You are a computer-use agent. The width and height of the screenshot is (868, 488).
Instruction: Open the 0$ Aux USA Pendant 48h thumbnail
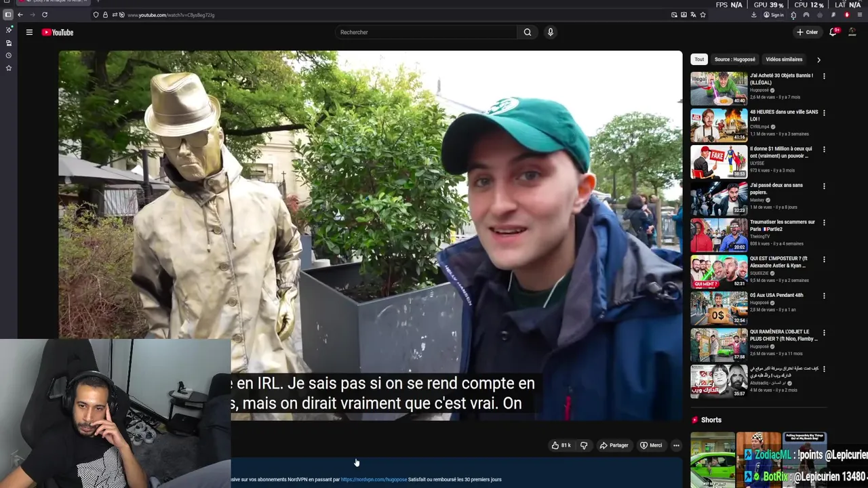click(719, 308)
